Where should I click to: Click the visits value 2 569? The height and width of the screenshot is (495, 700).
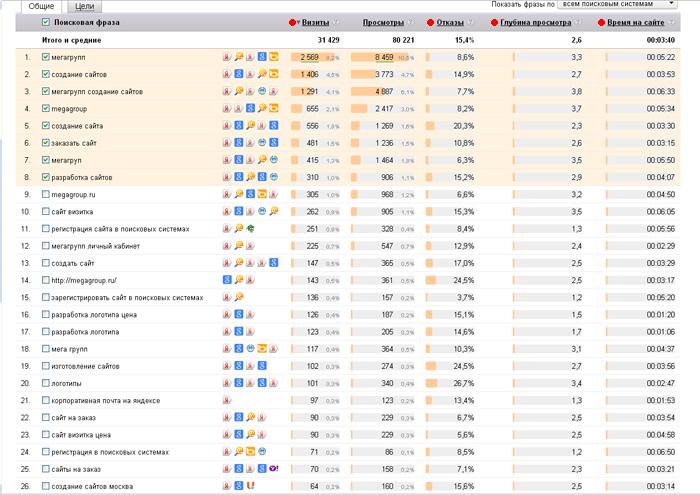tap(309, 57)
